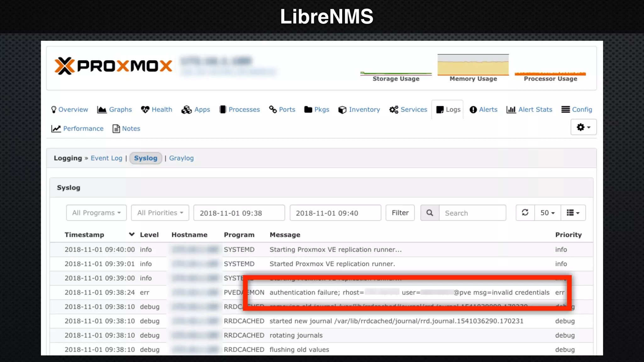Click the Ports link icon
644x362 pixels.
(x=273, y=109)
